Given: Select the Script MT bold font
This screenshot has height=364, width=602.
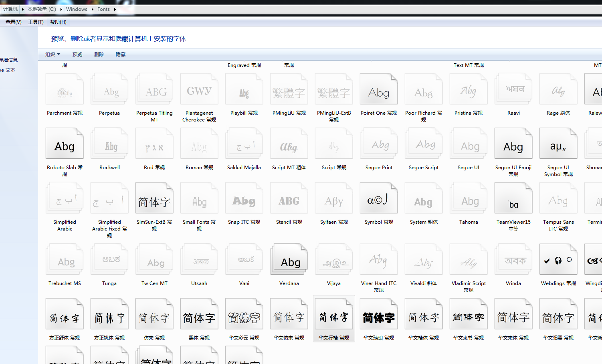Looking at the screenshot, I should point(289,144).
